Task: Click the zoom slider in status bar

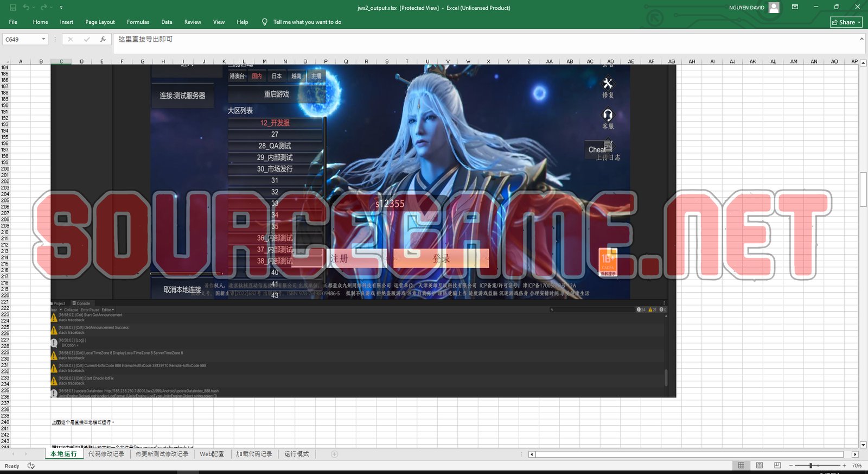Action: click(810, 466)
